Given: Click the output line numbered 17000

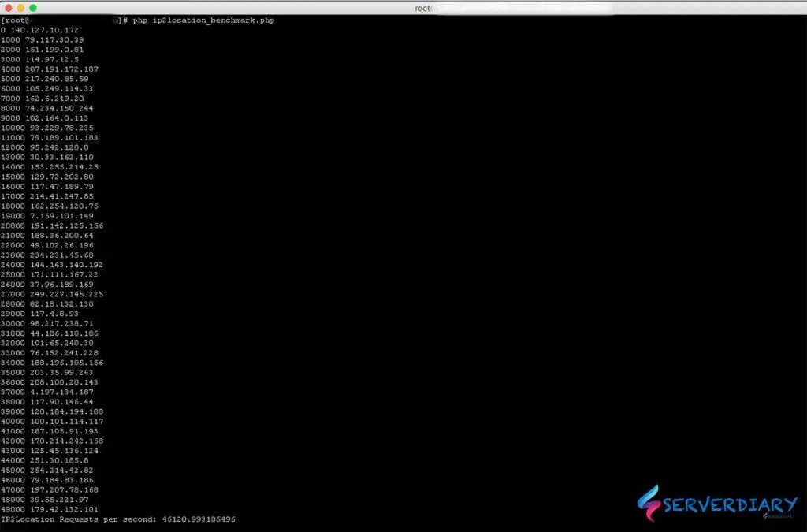Looking at the screenshot, I should click(x=46, y=196).
